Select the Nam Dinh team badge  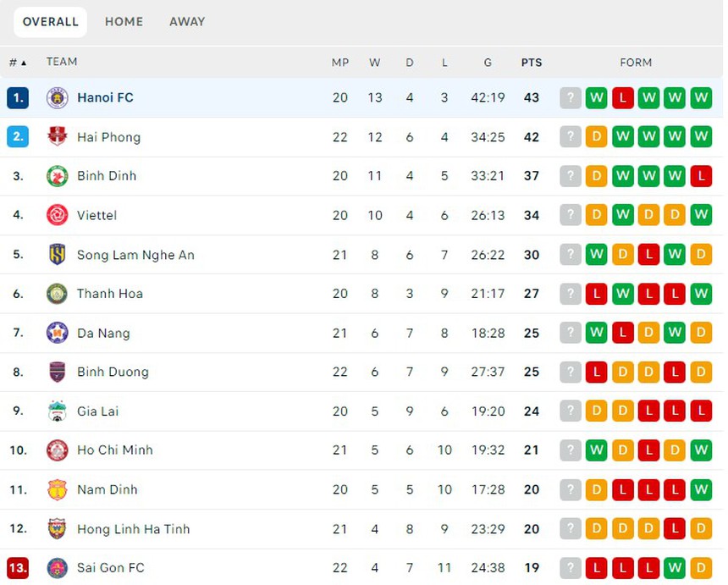56,489
